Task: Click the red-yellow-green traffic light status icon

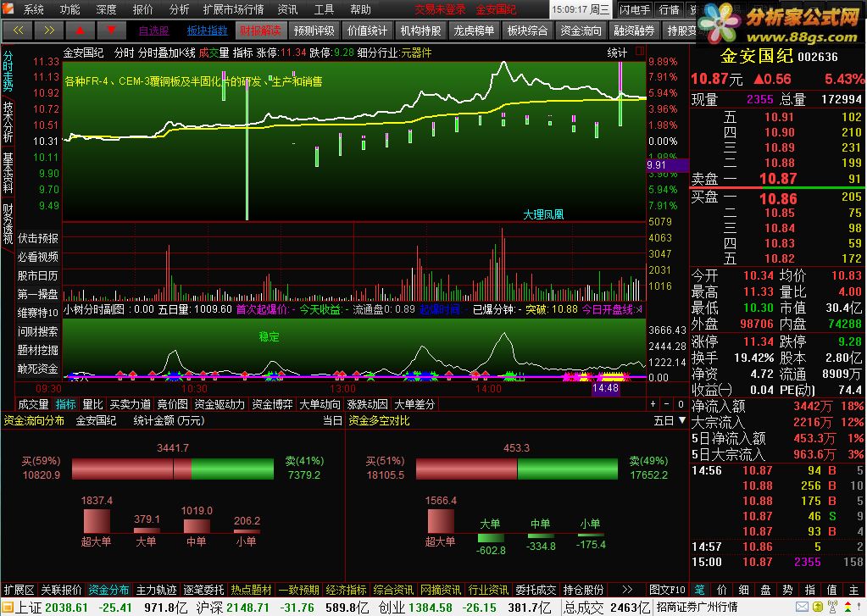Action: (848, 607)
